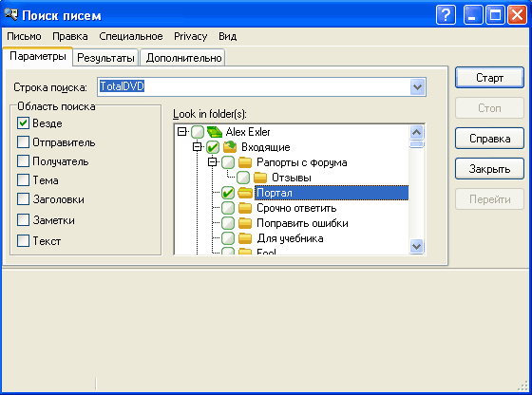The height and width of the screenshot is (395, 532).
Task: Click the Входящие inbox folder icon
Action: [x=230, y=147]
